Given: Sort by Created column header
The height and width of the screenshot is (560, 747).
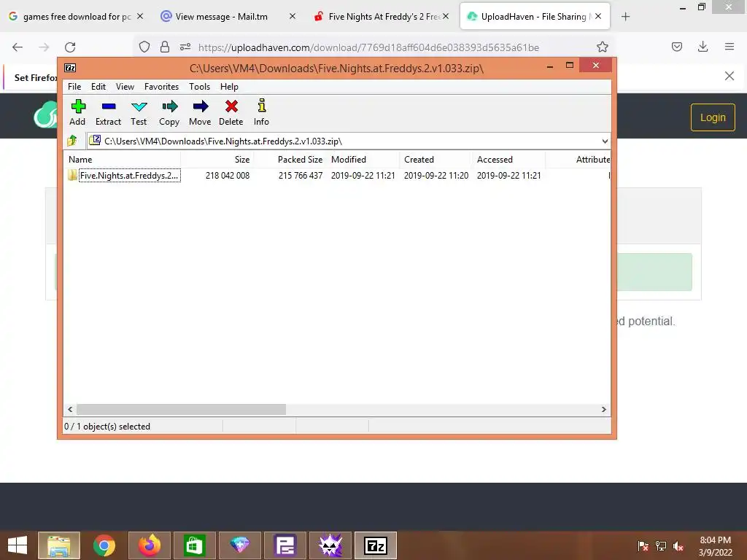Looking at the screenshot, I should [x=436, y=160].
